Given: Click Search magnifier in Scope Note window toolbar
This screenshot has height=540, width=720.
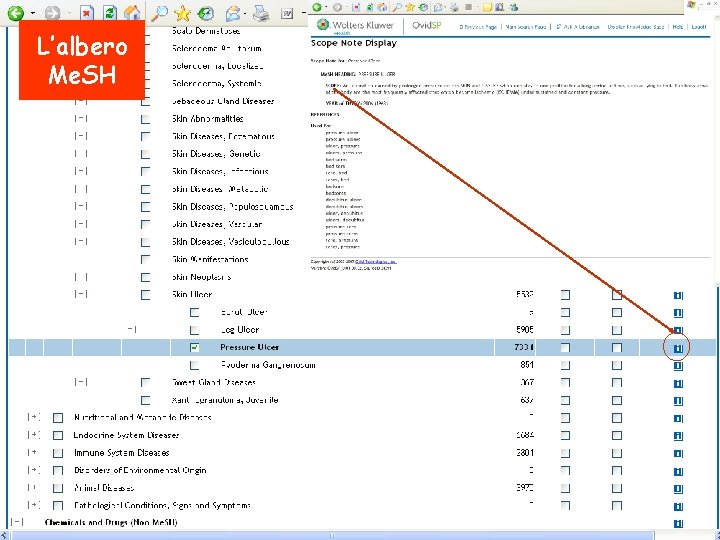Looking at the screenshot, I should click(x=397, y=7).
